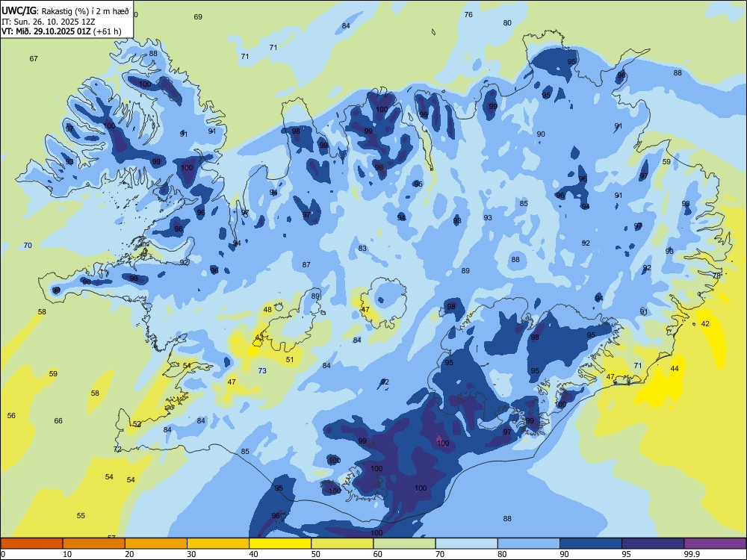Click the map value '73' in the west

(x=262, y=371)
